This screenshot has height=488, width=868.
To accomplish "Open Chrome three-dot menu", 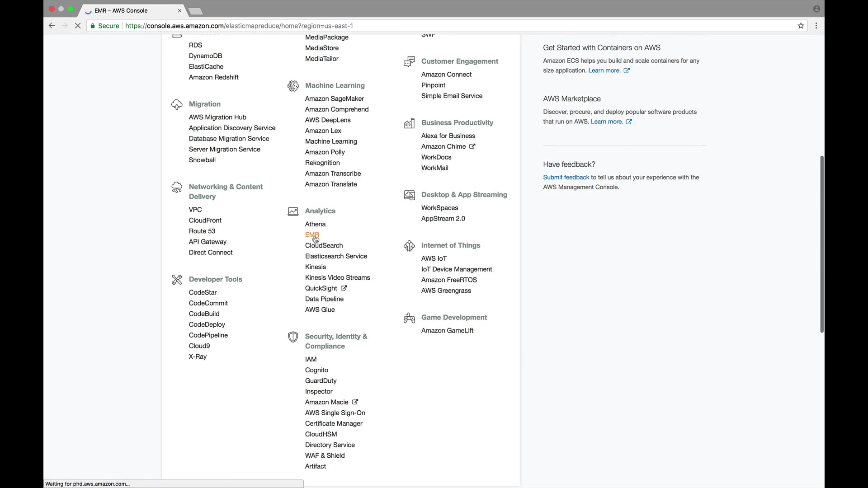I will [x=816, y=26].
